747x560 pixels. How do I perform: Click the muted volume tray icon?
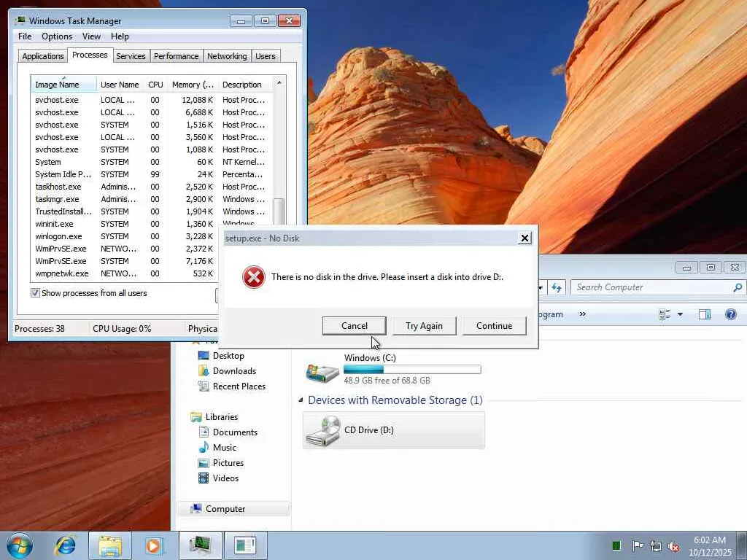pos(673,545)
